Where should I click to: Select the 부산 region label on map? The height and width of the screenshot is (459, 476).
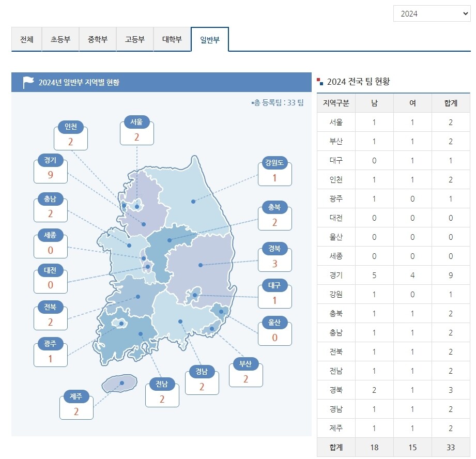[x=245, y=364]
